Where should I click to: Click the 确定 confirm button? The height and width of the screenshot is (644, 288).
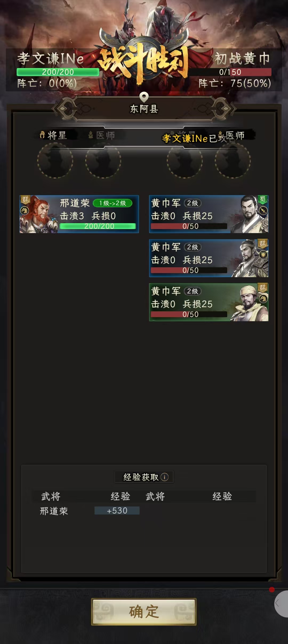144,612
